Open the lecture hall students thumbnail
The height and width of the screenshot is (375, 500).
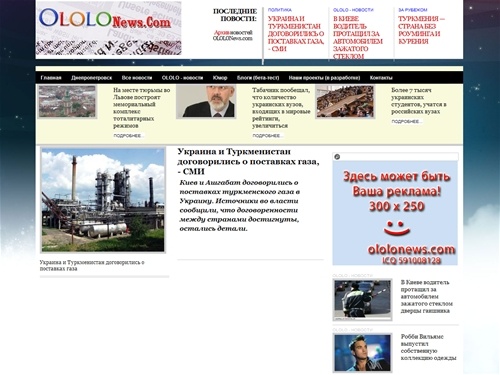(x=345, y=101)
